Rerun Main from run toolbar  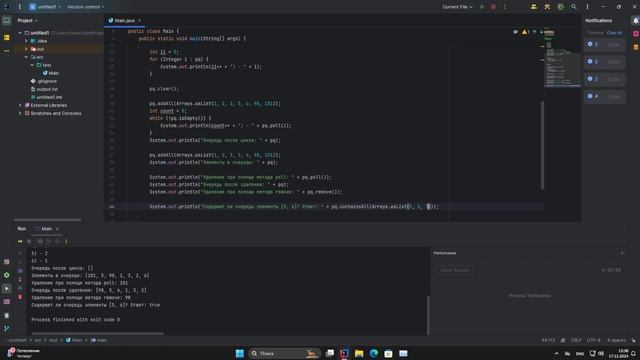click(x=20, y=241)
